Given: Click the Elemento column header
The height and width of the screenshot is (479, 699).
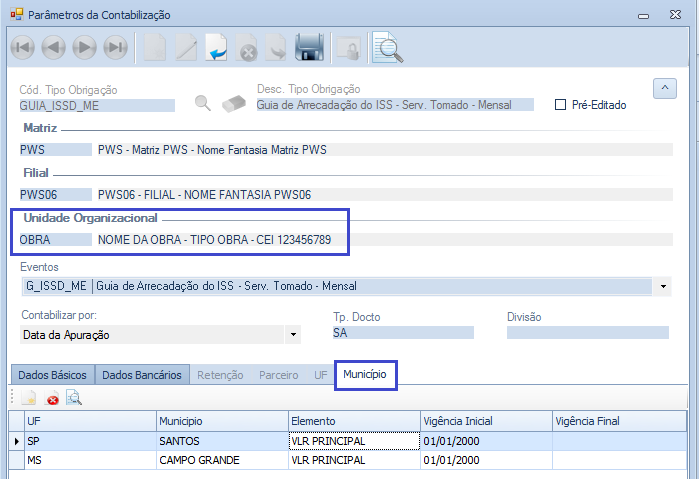Looking at the screenshot, I should [x=354, y=421].
